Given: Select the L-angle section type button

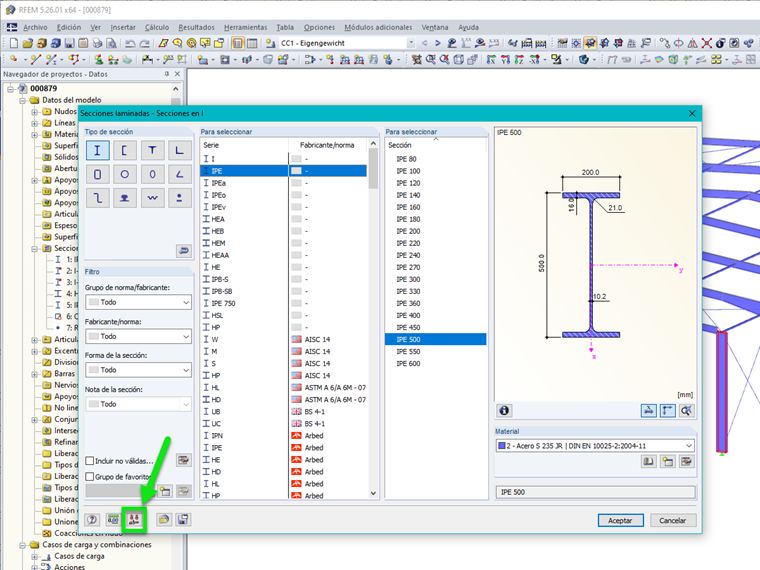Looking at the screenshot, I should 179,150.
